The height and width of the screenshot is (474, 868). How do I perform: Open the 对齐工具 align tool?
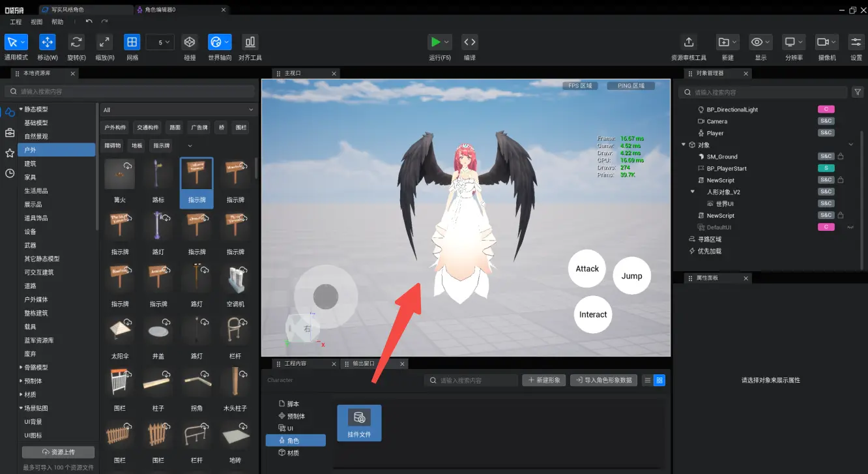coord(250,42)
